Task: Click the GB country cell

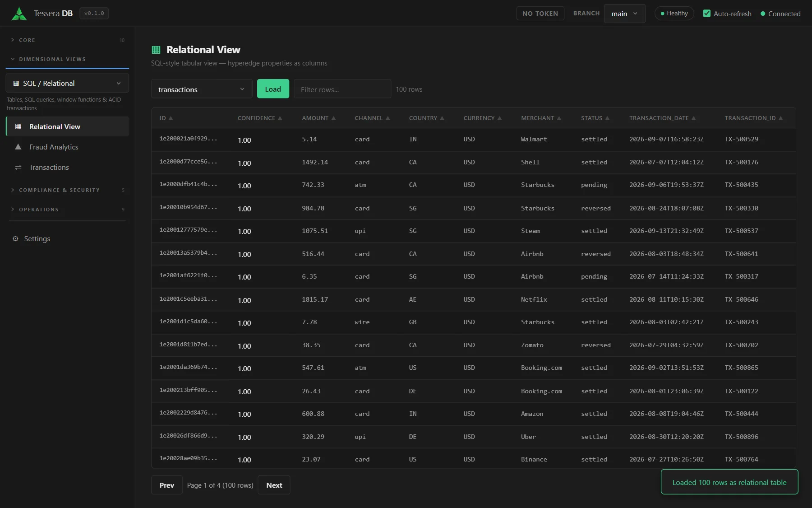Action: click(412, 322)
